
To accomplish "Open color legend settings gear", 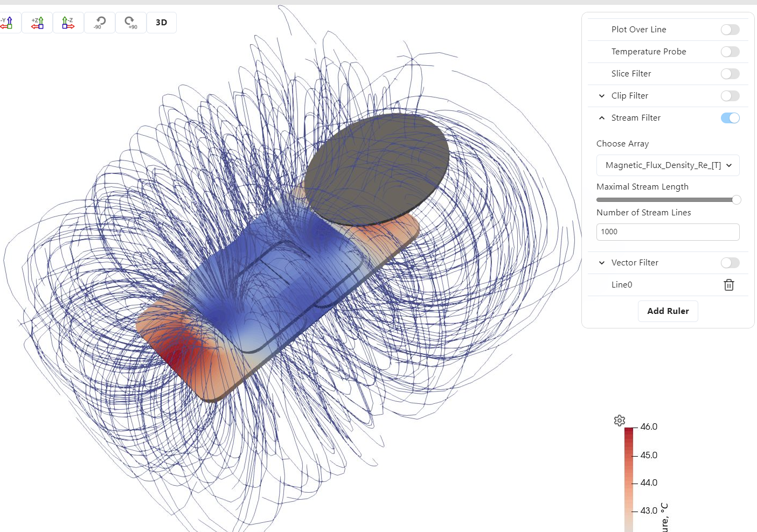I will click(620, 421).
